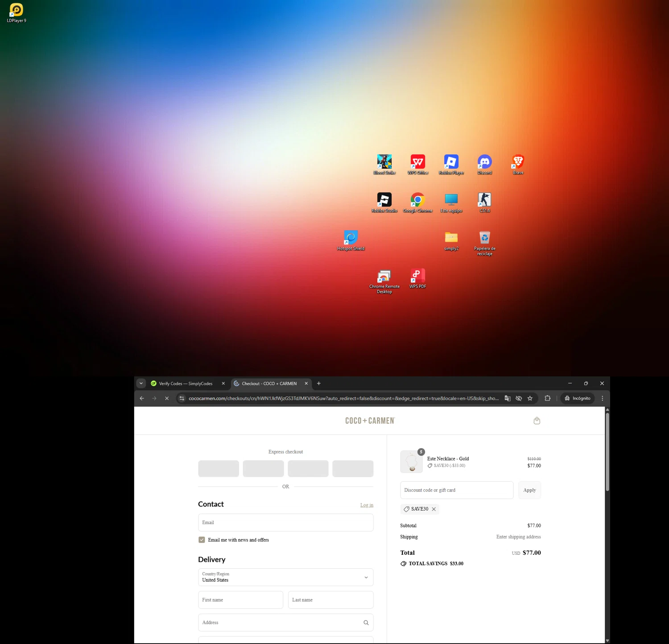The image size is (669, 644).
Task: Click the Apply discount button
Action: [x=529, y=490]
